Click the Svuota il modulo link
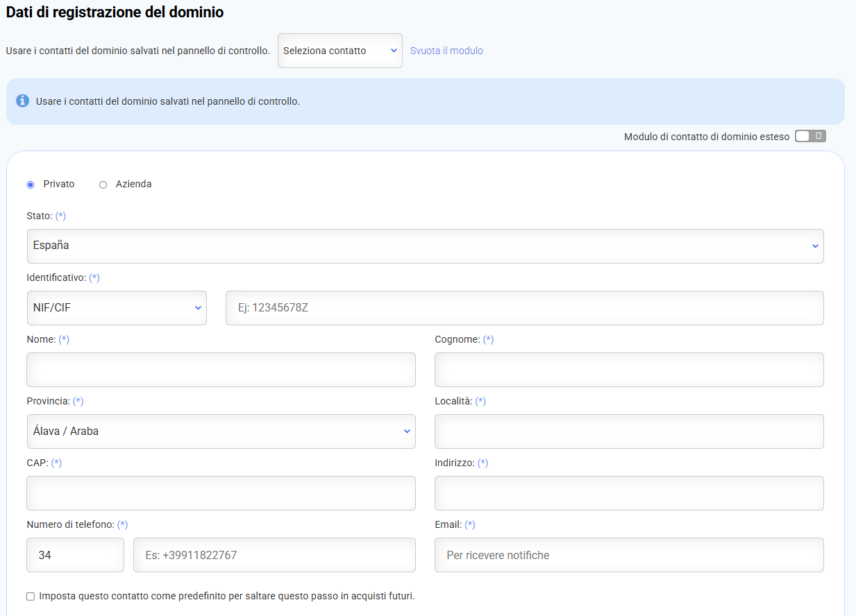This screenshot has height=616, width=856. pyautogui.click(x=446, y=51)
